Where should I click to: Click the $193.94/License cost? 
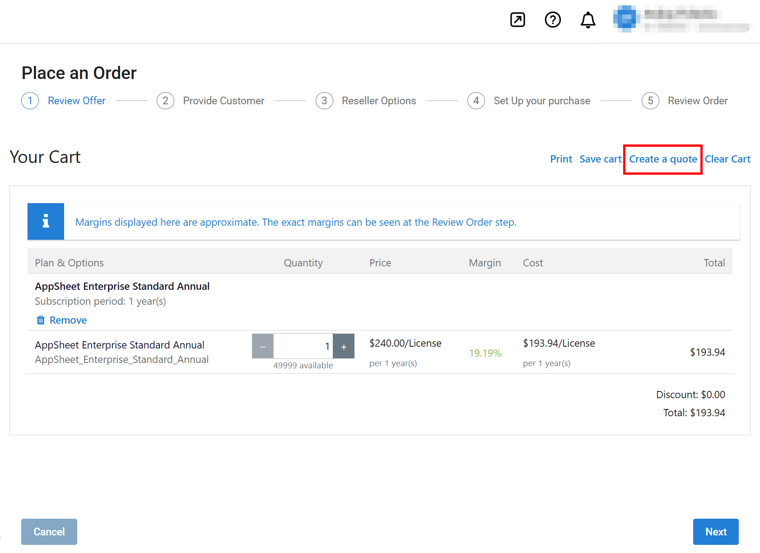[559, 343]
